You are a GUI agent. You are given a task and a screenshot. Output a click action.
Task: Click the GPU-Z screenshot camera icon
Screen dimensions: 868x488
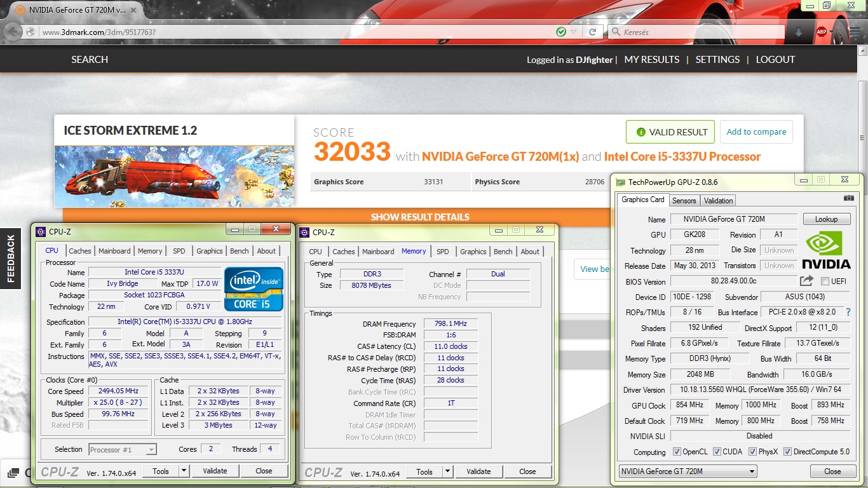point(848,198)
